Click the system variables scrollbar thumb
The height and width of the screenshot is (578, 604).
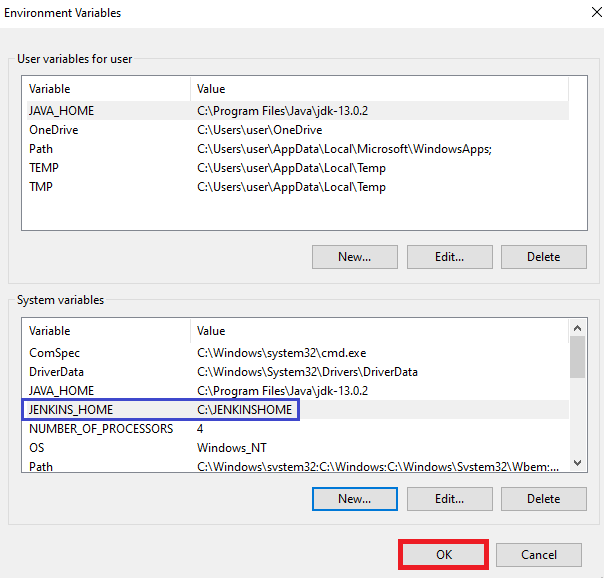[x=577, y=357]
